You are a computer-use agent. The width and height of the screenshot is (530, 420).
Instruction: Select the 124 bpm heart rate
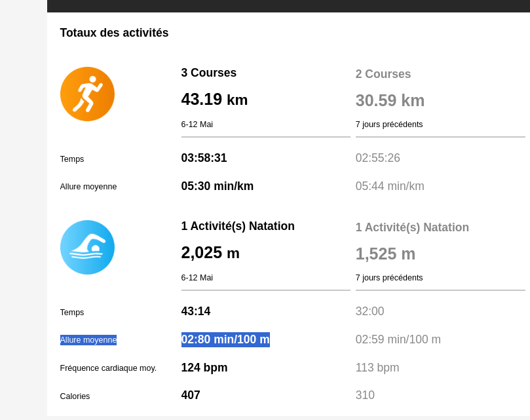[x=204, y=368]
